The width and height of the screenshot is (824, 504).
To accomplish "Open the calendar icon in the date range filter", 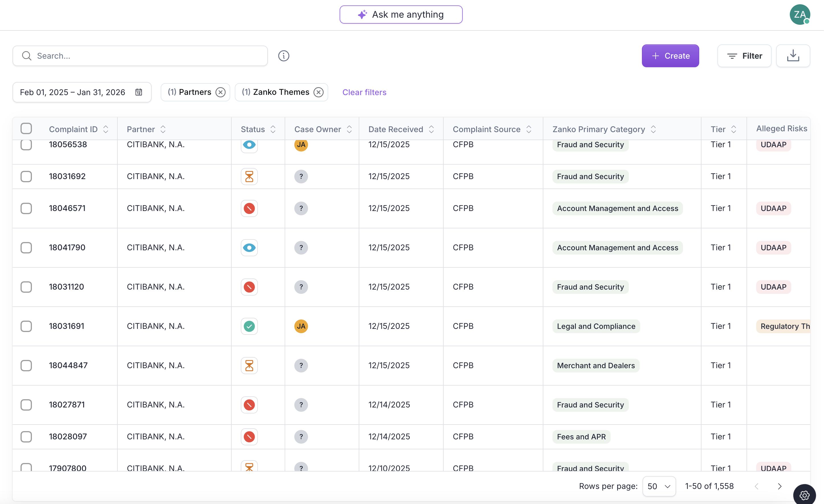I will coord(139,92).
